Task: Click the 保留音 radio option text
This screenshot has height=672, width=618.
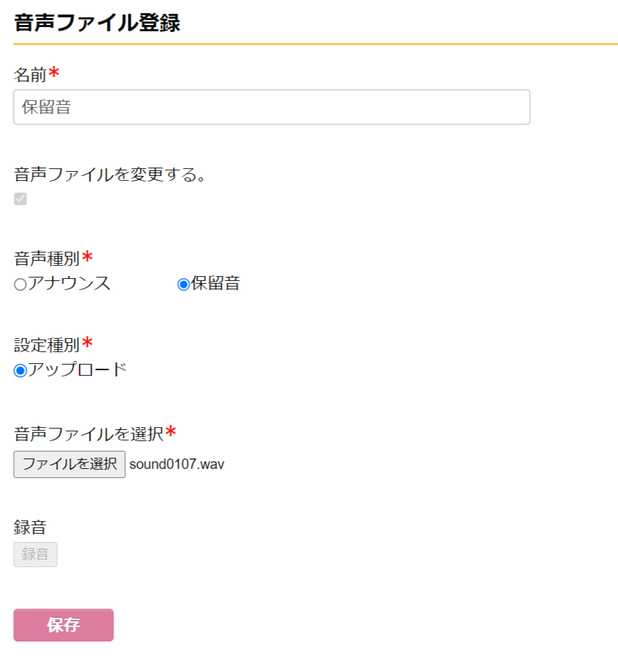Action: [216, 284]
